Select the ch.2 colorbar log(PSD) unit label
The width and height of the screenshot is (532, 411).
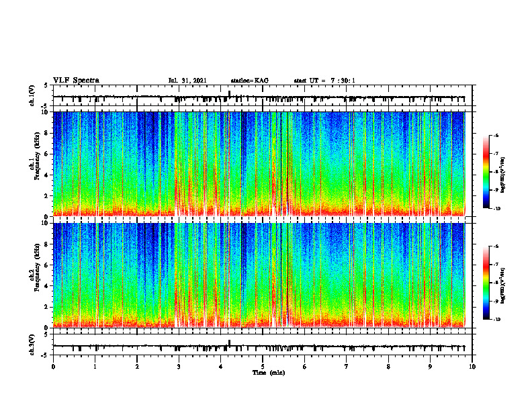pyautogui.click(x=503, y=285)
